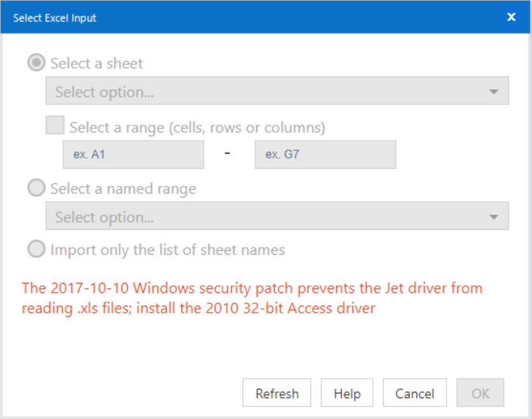Click inside the range start field showing "ex. A1"
532x419 pixels.
tap(133, 153)
